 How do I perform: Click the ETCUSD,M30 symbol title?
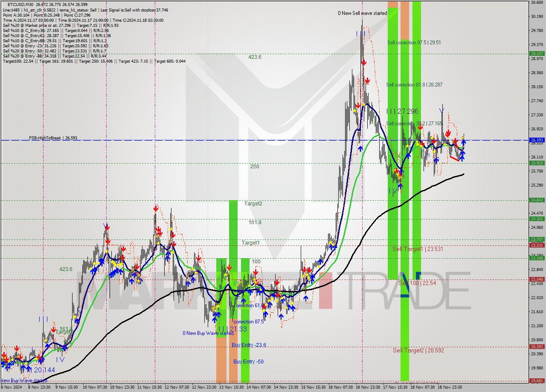[x=20, y=4]
